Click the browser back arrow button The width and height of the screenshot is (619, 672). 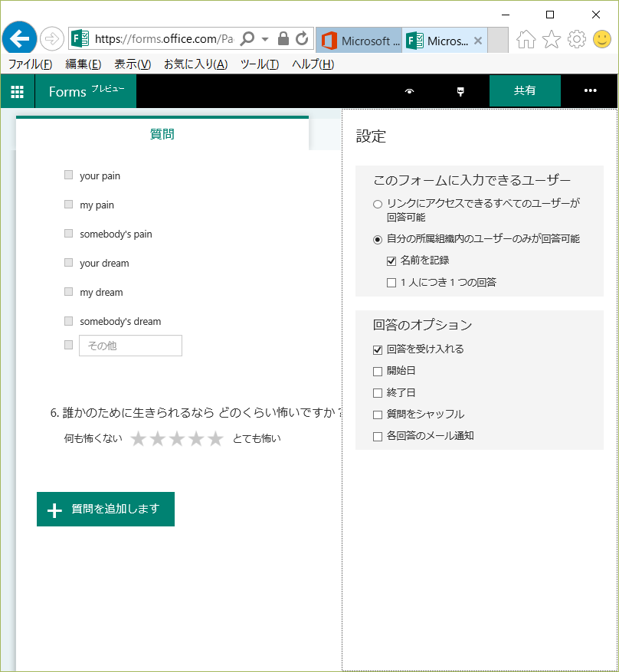click(19, 38)
